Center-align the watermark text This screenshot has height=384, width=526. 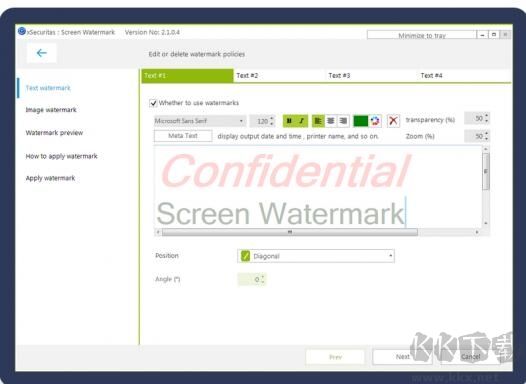click(330, 121)
